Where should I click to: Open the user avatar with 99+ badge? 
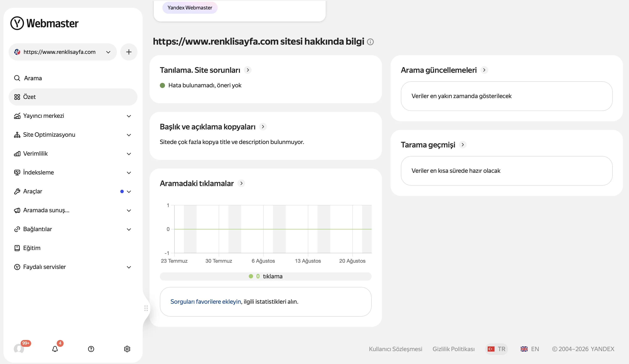tap(19, 349)
